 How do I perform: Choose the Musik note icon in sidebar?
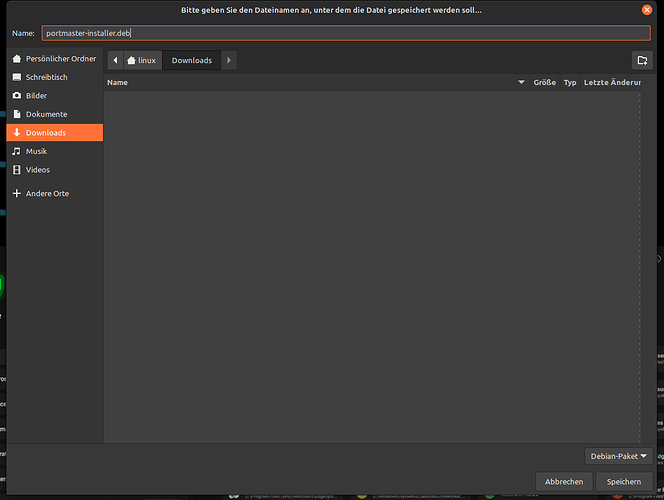(x=16, y=151)
